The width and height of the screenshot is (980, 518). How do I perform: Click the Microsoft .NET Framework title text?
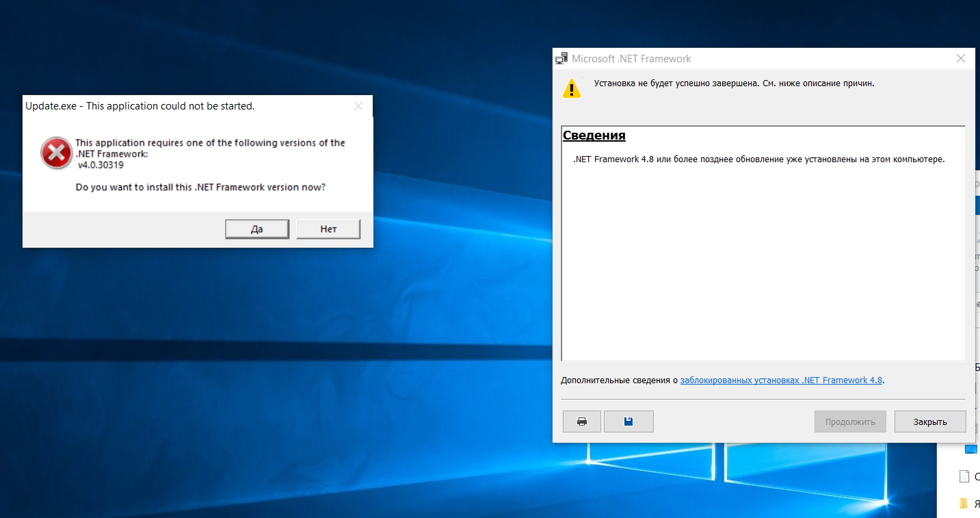[x=631, y=59]
